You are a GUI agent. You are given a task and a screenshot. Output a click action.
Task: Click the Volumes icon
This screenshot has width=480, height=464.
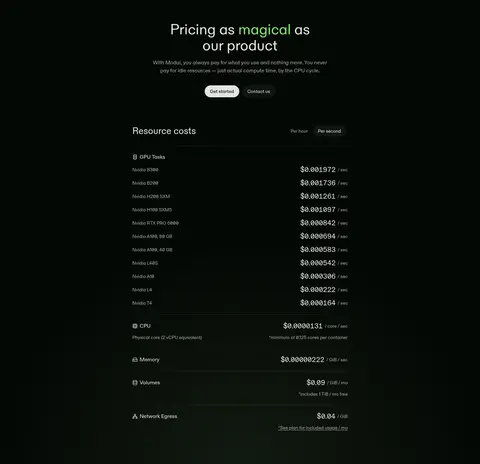point(135,383)
